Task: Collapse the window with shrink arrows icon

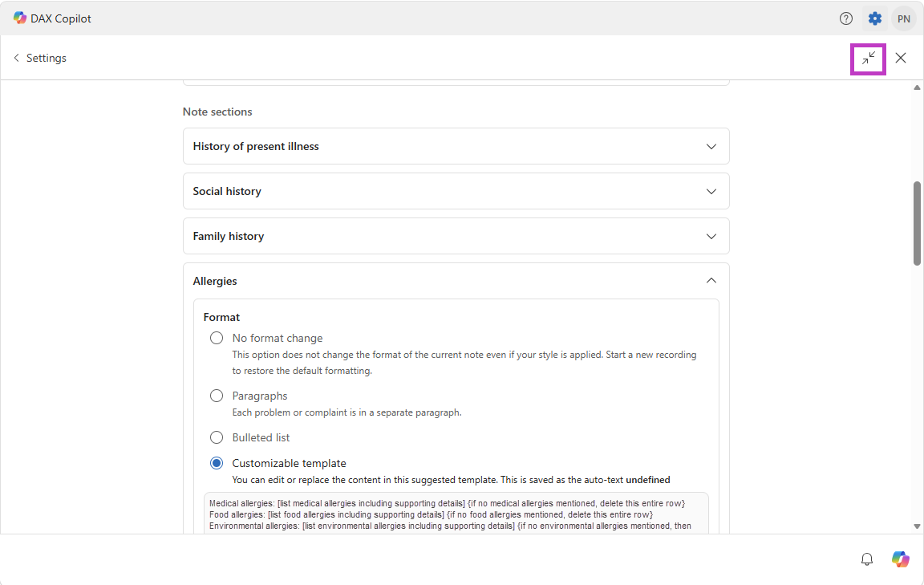Action: point(868,59)
